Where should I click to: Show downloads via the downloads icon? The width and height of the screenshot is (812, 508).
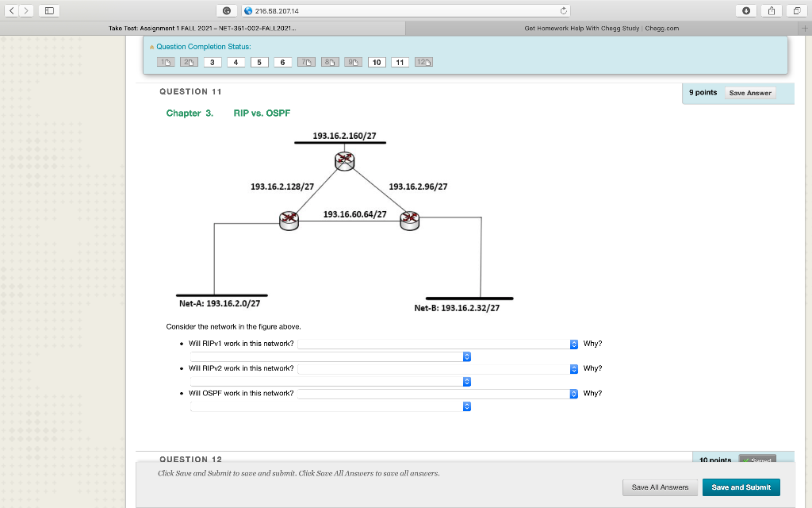(x=746, y=10)
